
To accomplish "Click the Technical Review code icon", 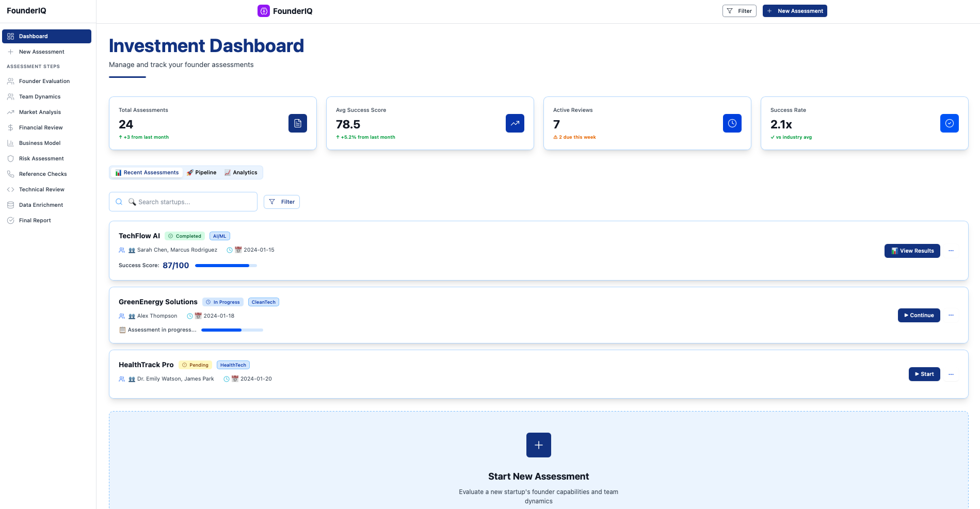I will click(11, 189).
